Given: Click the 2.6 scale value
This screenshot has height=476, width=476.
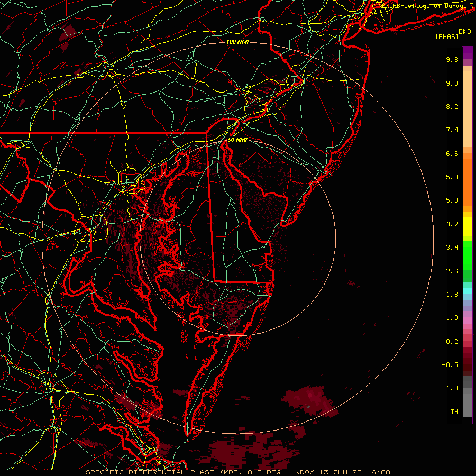Looking at the screenshot, I should point(452,271).
